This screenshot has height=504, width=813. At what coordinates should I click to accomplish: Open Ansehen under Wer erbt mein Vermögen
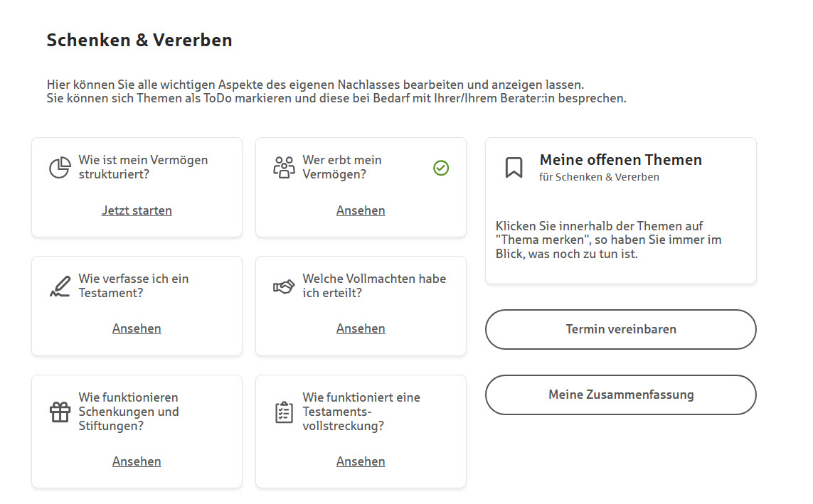pyautogui.click(x=361, y=210)
